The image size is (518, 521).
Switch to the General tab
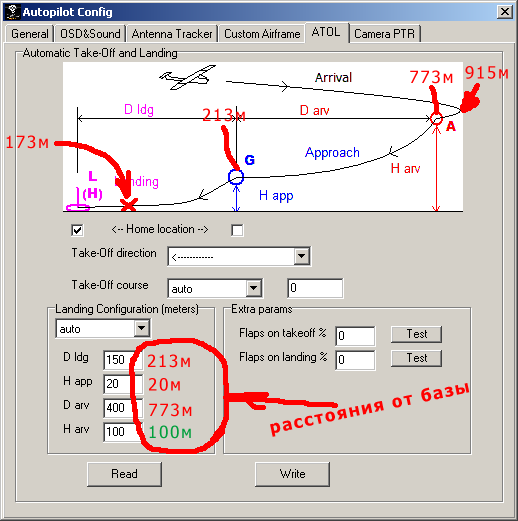pos(29,34)
